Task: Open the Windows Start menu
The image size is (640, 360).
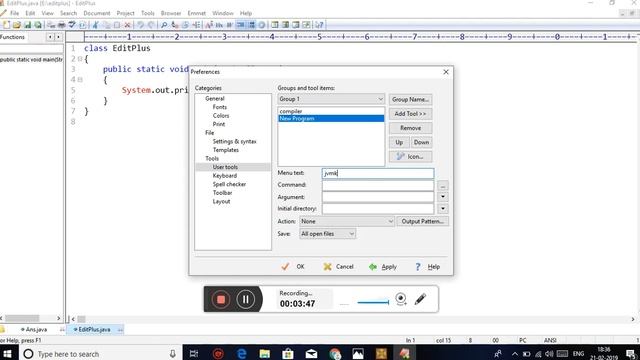Action: click(x=7, y=353)
